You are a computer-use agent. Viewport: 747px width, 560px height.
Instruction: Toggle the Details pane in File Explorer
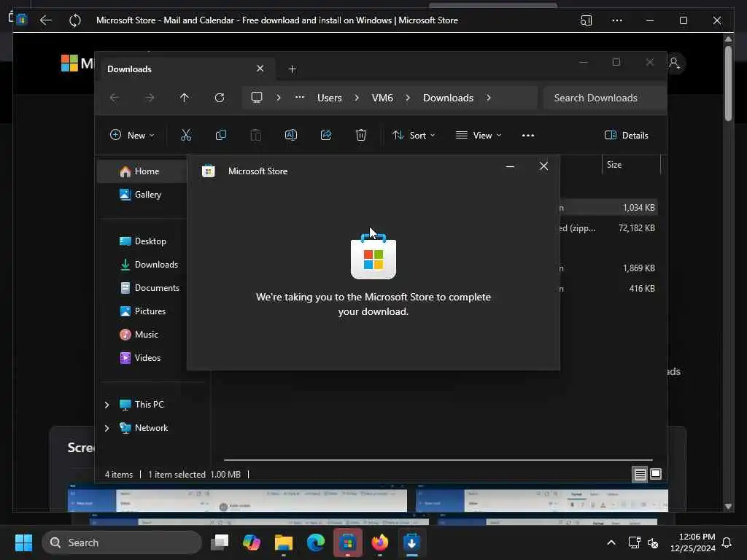click(626, 135)
